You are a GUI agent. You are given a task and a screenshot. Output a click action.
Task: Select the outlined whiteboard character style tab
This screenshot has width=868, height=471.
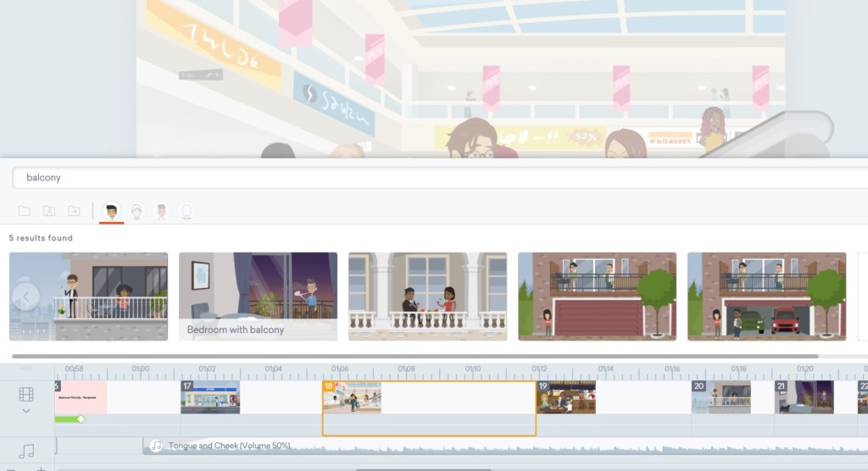[x=136, y=212]
